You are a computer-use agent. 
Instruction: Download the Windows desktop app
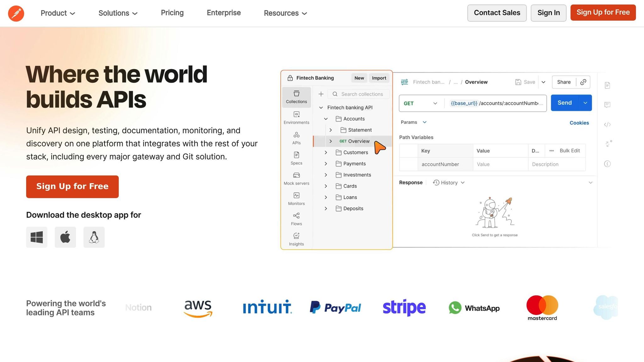[37, 237]
